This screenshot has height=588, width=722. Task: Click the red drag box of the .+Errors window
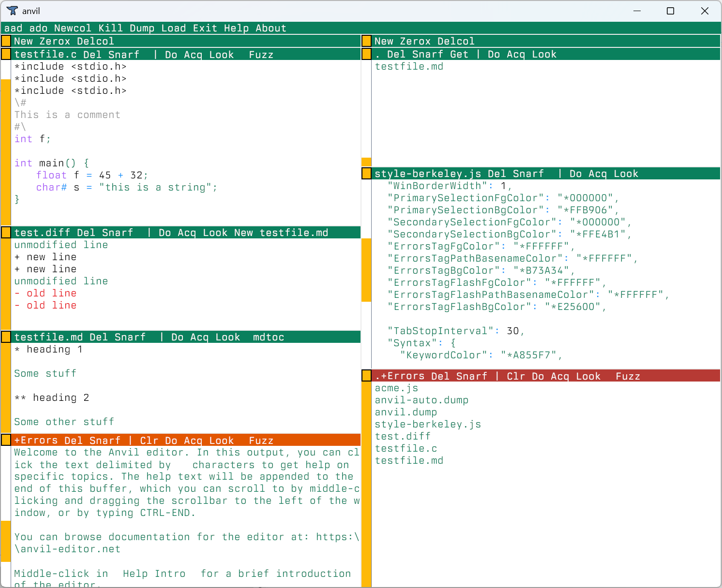[x=366, y=376]
